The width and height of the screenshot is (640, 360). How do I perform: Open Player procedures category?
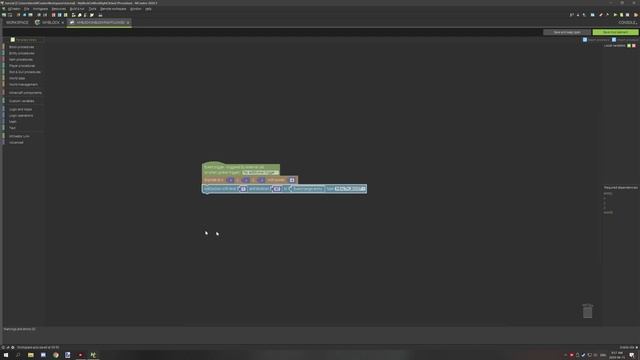click(x=22, y=66)
